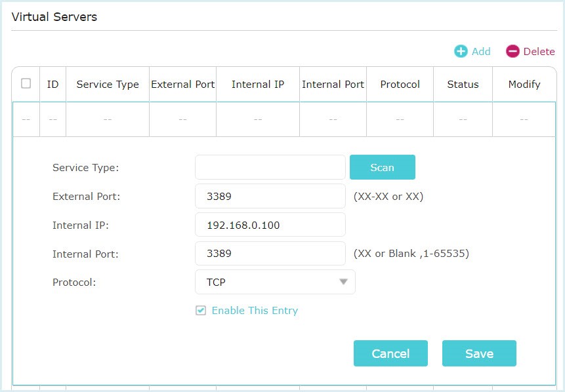Select TCP in the Protocol combo box

click(x=276, y=282)
